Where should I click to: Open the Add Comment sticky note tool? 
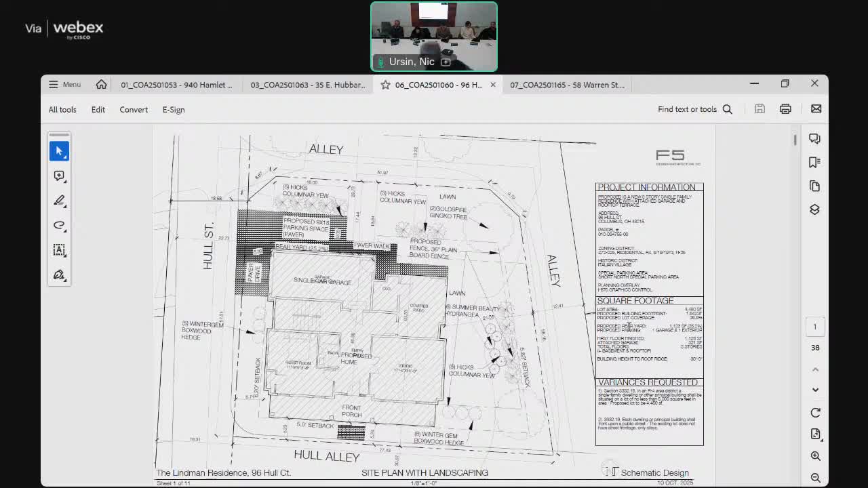pos(59,176)
